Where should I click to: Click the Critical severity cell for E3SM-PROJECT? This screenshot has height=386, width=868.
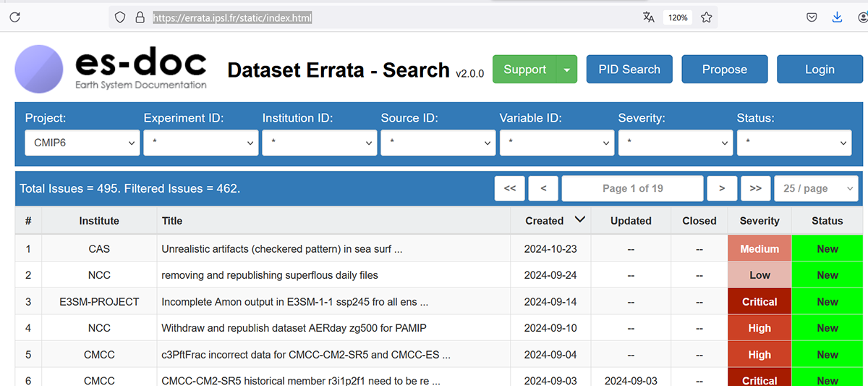759,302
